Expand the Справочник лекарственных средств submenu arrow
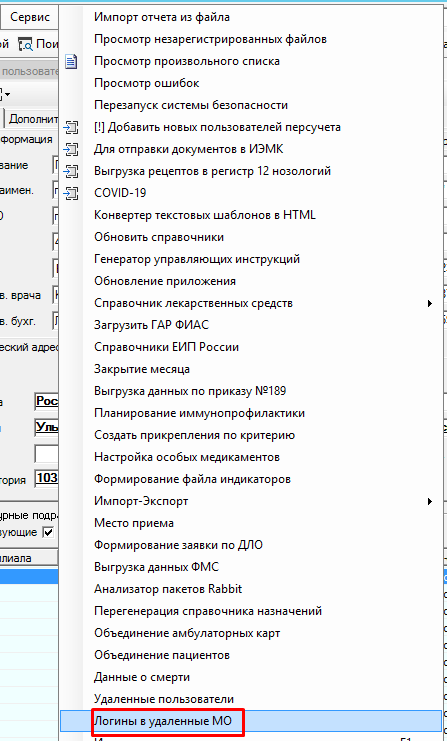This screenshot has height=741, width=447. [430, 303]
